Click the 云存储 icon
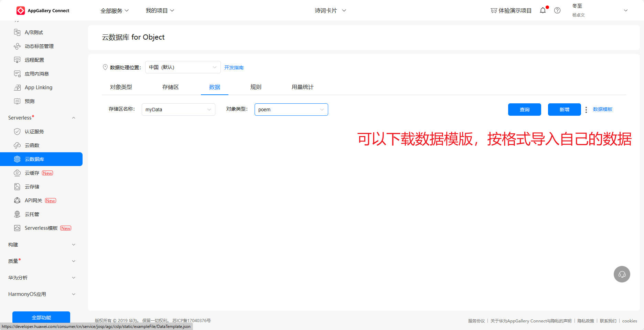Screen dimensions: 644x330 click(17, 187)
